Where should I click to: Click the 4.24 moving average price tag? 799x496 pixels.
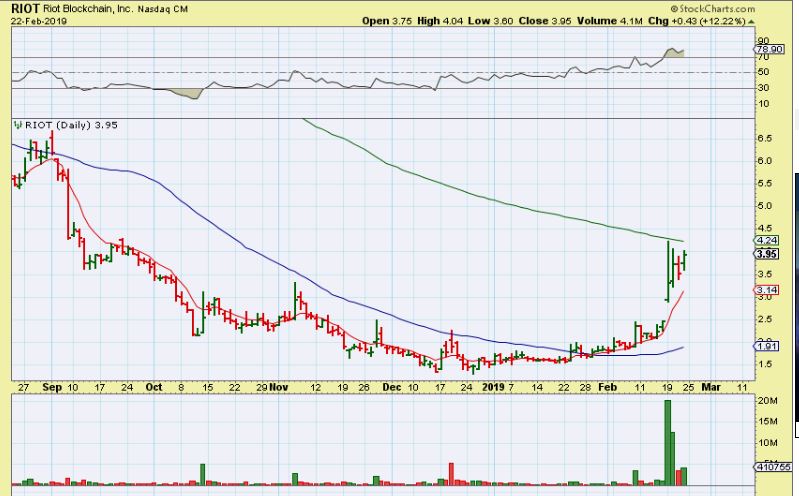click(x=767, y=240)
